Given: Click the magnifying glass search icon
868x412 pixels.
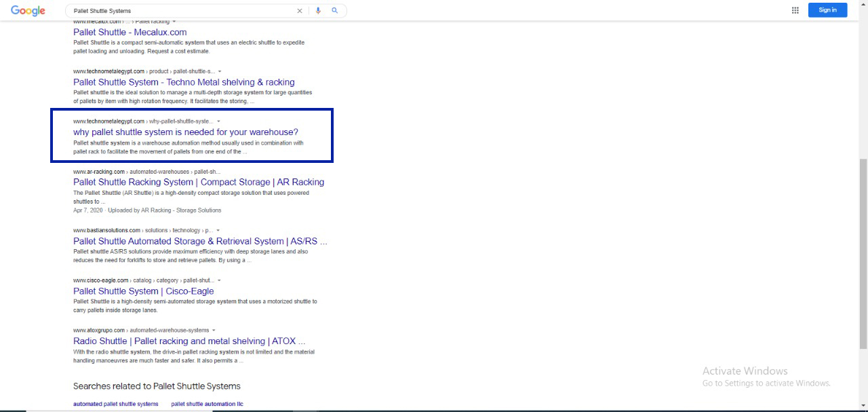Looking at the screenshot, I should pyautogui.click(x=334, y=11).
